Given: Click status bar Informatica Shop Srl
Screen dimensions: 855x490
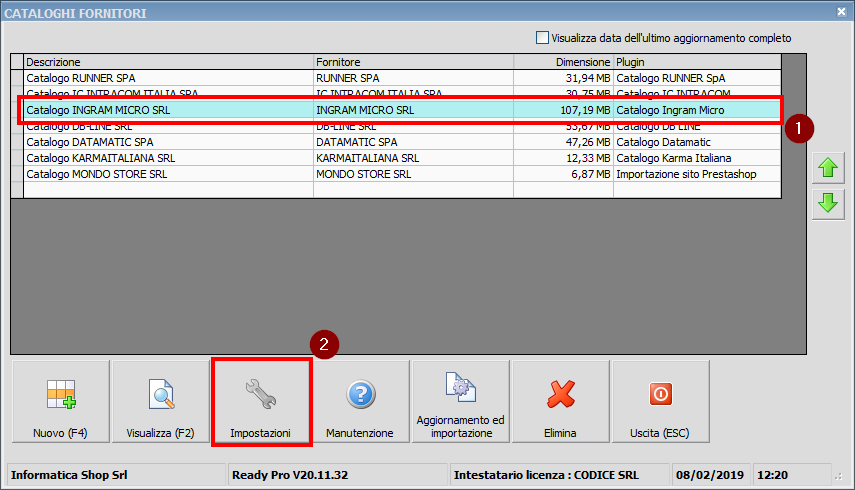Looking at the screenshot, I should (x=116, y=475).
